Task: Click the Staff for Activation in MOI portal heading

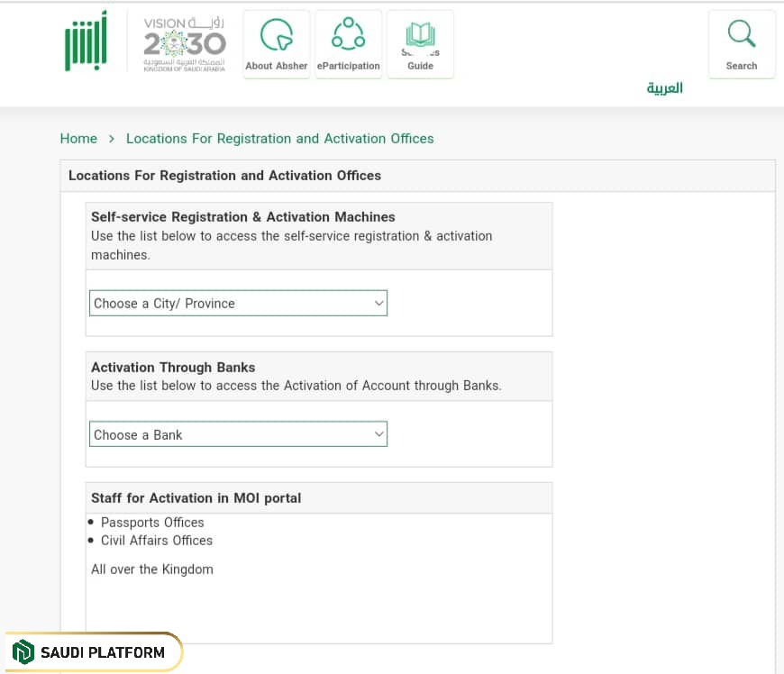Action: [196, 497]
